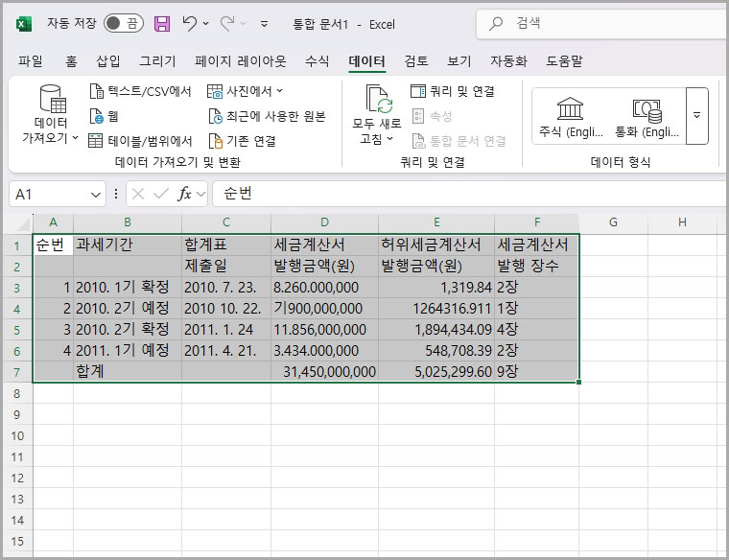
Task: Open the Undo history dropdown arrow
Action: [x=205, y=23]
